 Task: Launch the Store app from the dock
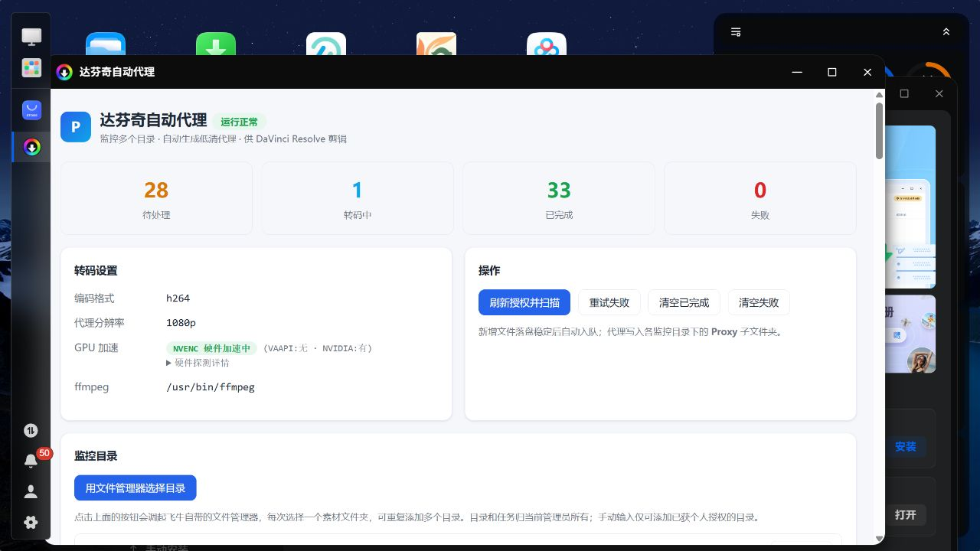pyautogui.click(x=31, y=110)
